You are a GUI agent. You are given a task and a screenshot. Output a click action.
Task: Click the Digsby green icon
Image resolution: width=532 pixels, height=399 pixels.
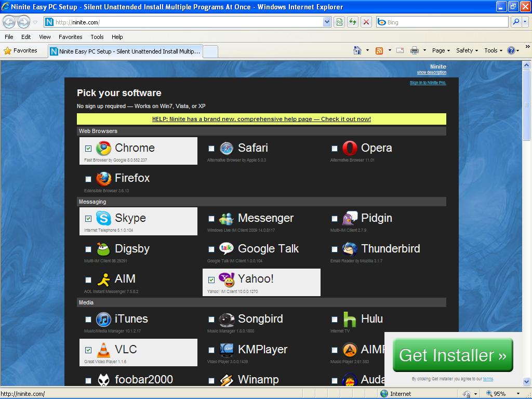[x=103, y=249]
